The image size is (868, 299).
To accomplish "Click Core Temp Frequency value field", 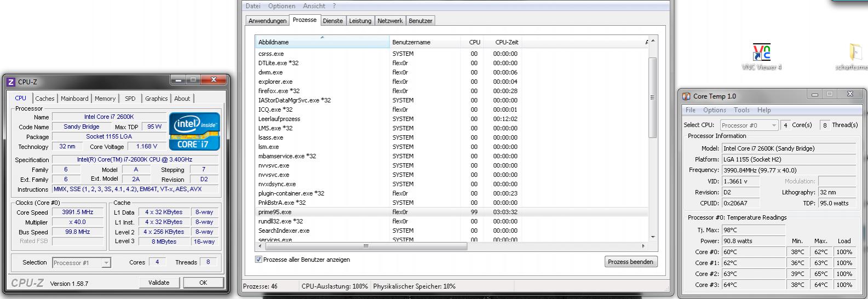I will [788, 170].
